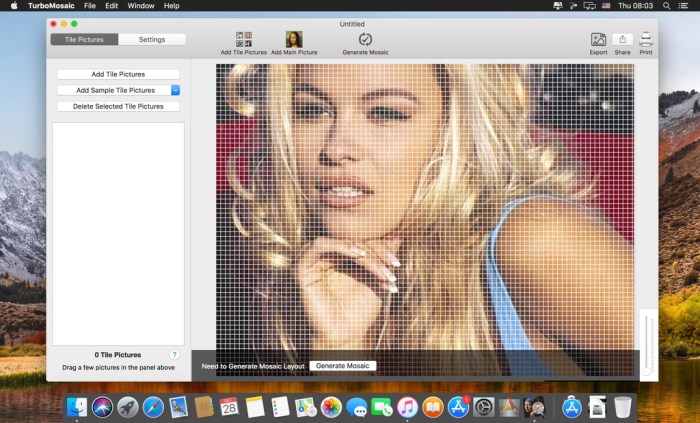The width and height of the screenshot is (700, 423).
Task: Open the Export tool in toolbar
Action: pos(598,40)
